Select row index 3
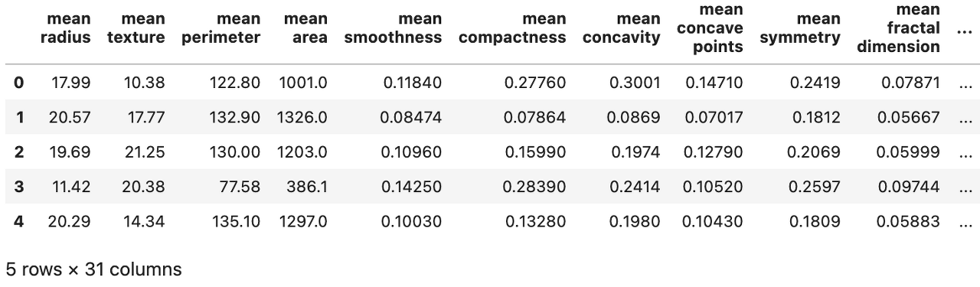 (18, 186)
